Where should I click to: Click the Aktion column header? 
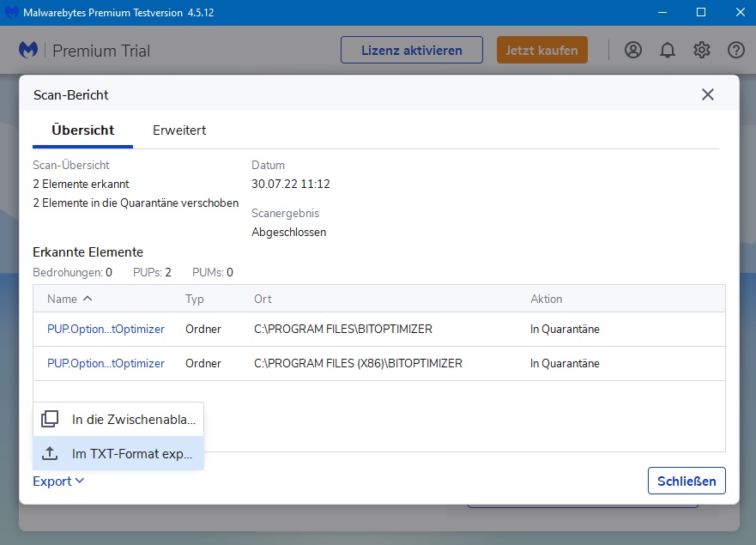[547, 299]
